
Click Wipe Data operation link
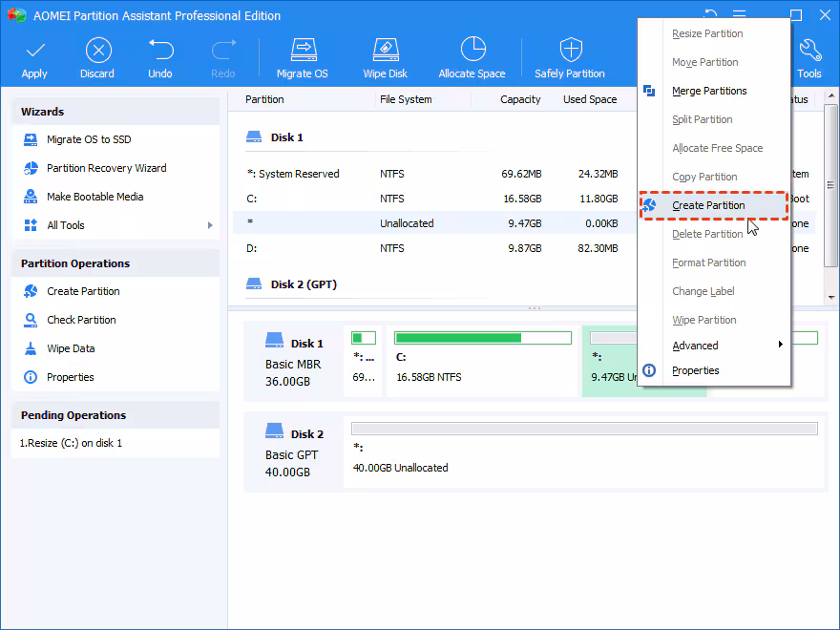71,348
